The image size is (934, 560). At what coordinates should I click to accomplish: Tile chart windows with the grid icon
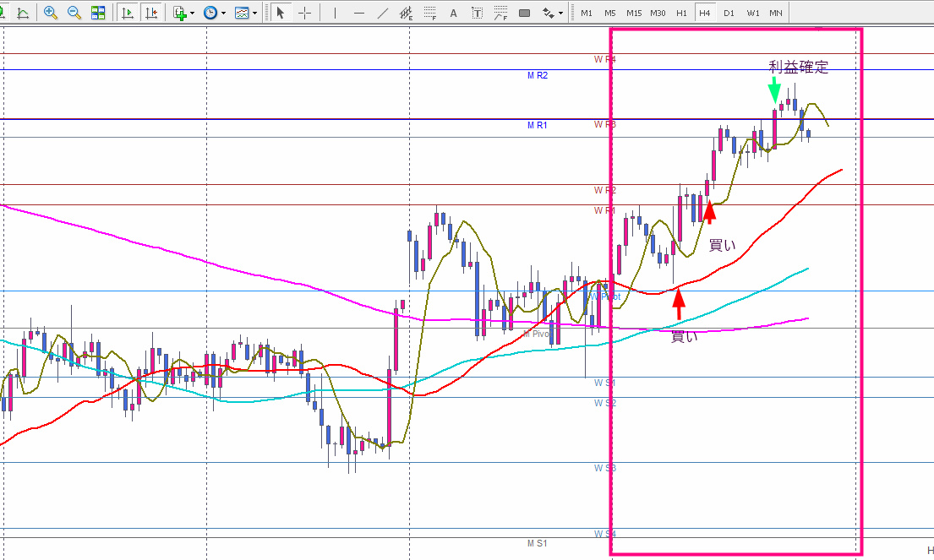pos(98,13)
